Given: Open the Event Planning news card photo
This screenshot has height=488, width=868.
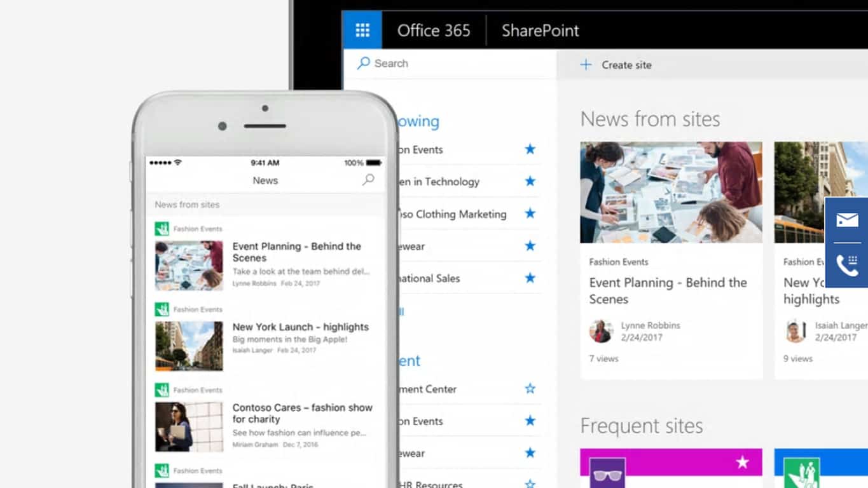Looking at the screenshot, I should tap(671, 192).
